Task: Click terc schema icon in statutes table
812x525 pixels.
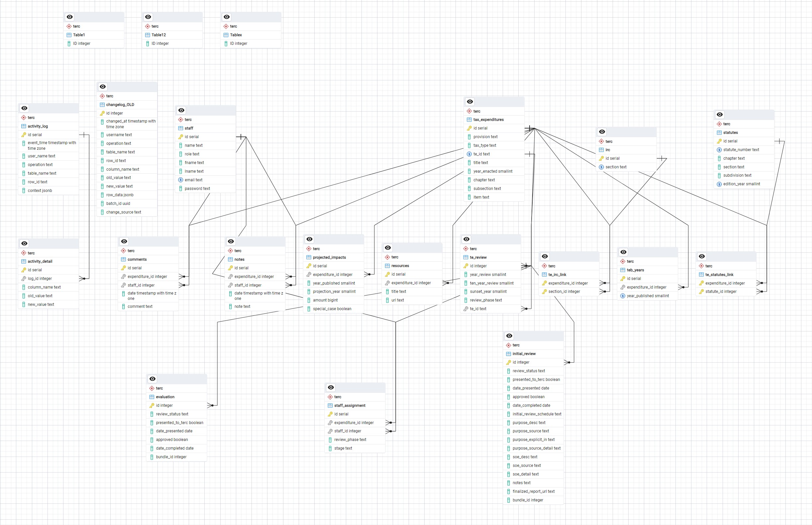Action: coord(719,124)
